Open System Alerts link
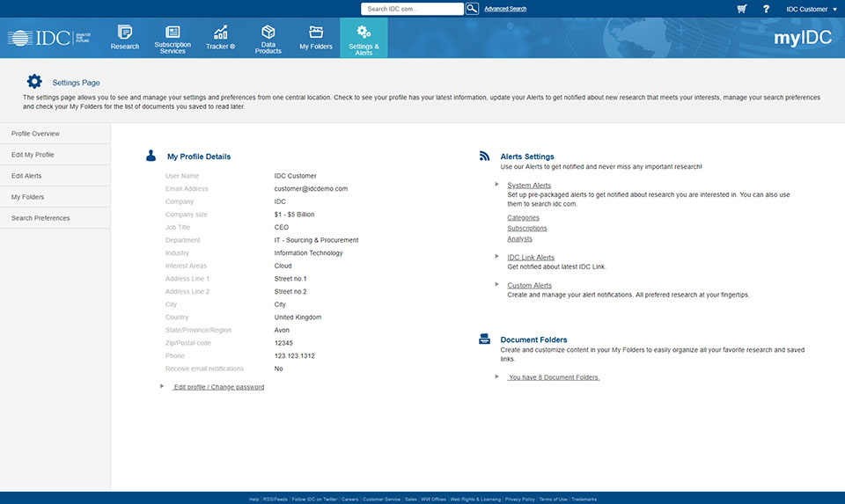The width and height of the screenshot is (845, 504). coord(529,186)
